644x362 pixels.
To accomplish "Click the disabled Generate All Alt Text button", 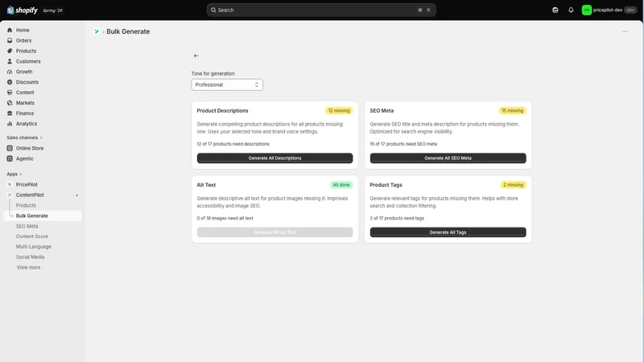I will pos(275,232).
